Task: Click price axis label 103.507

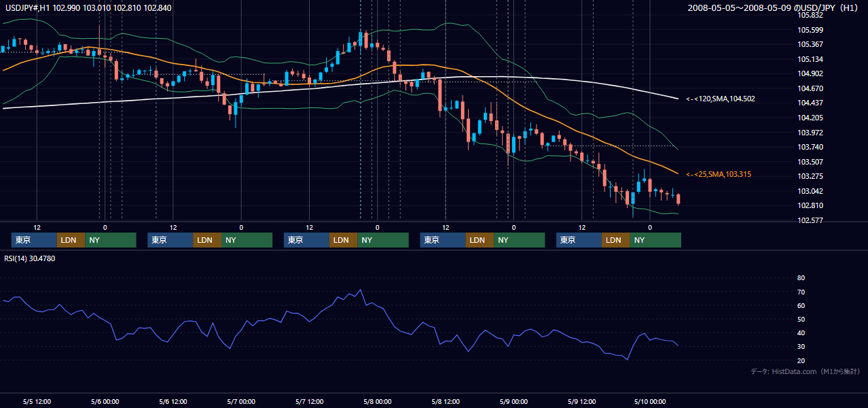Action: 810,162
